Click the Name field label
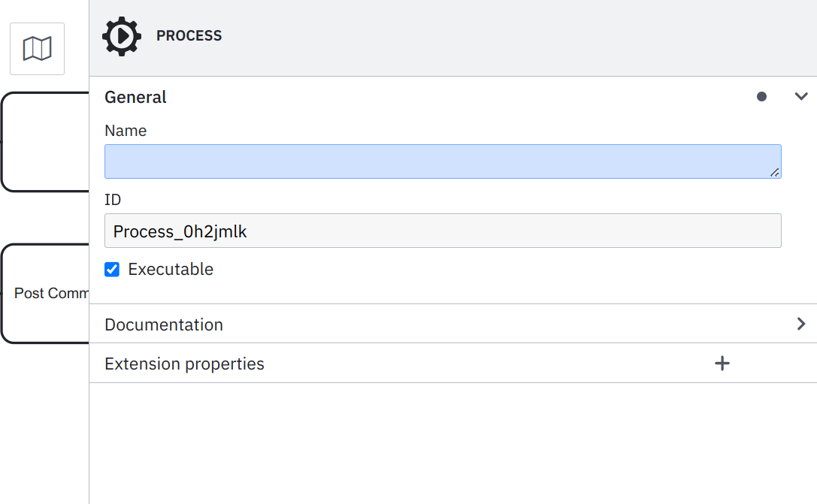 point(126,131)
